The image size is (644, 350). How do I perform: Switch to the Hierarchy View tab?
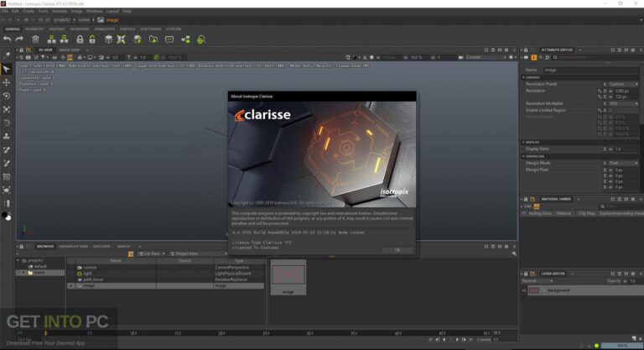point(73,247)
